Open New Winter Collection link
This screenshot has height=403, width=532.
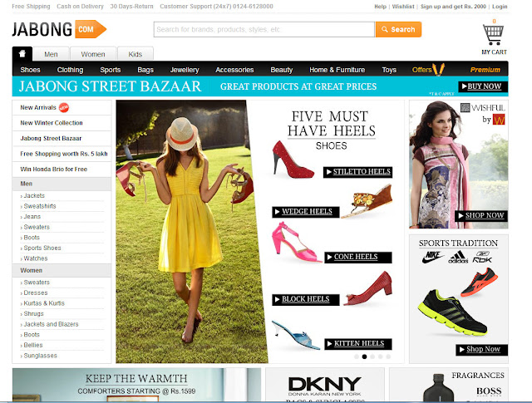[x=52, y=123]
